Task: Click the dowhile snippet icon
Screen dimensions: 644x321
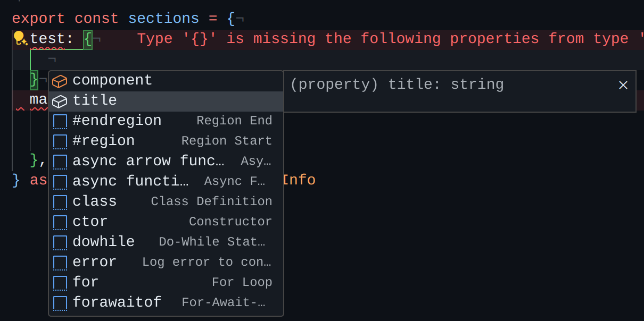Action: pos(60,243)
